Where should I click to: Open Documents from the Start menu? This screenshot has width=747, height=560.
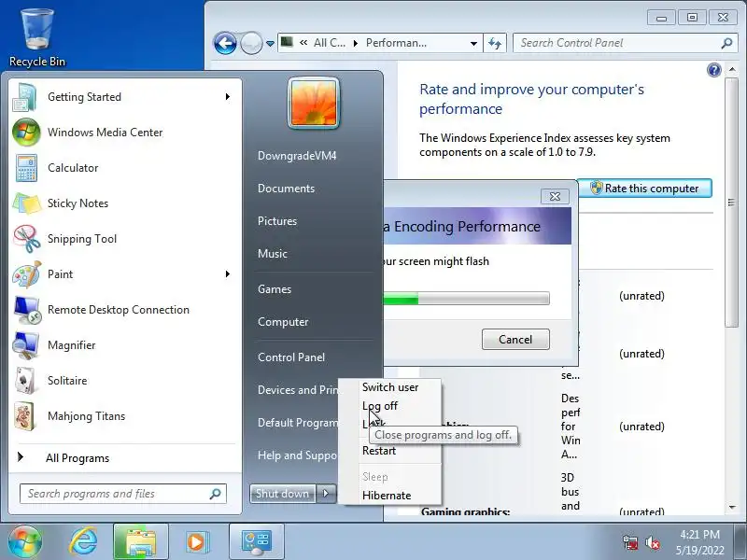pyautogui.click(x=286, y=189)
